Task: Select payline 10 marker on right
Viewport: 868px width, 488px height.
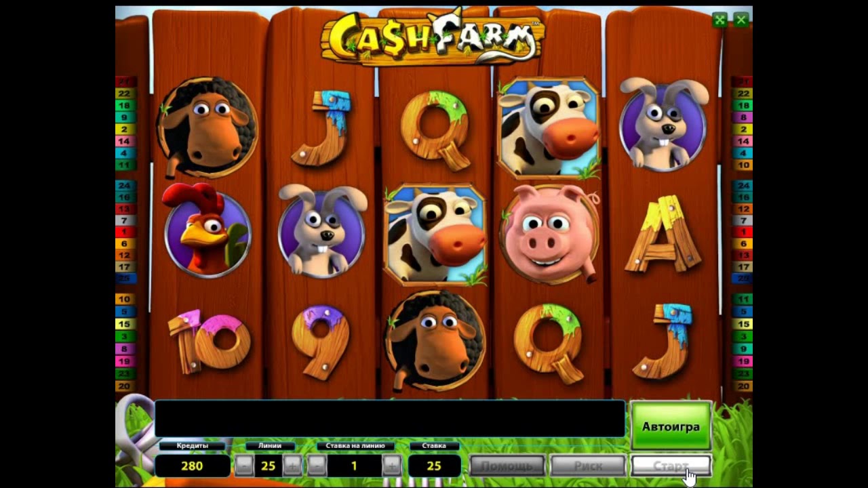Action: click(744, 165)
